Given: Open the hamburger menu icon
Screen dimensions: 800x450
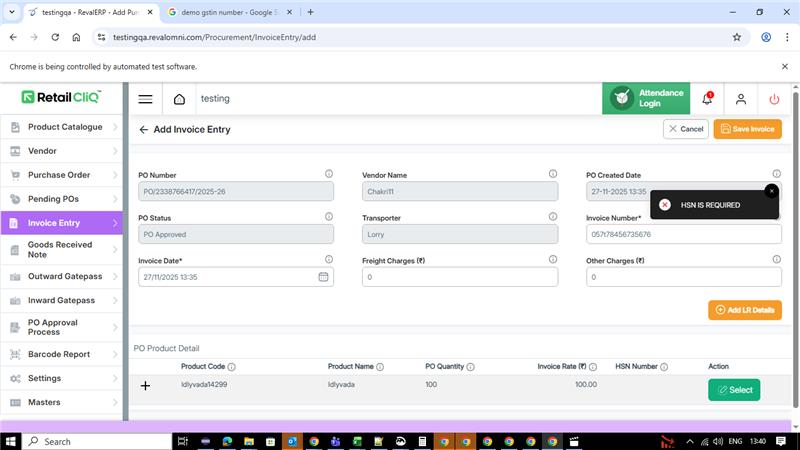Looking at the screenshot, I should pyautogui.click(x=145, y=99).
